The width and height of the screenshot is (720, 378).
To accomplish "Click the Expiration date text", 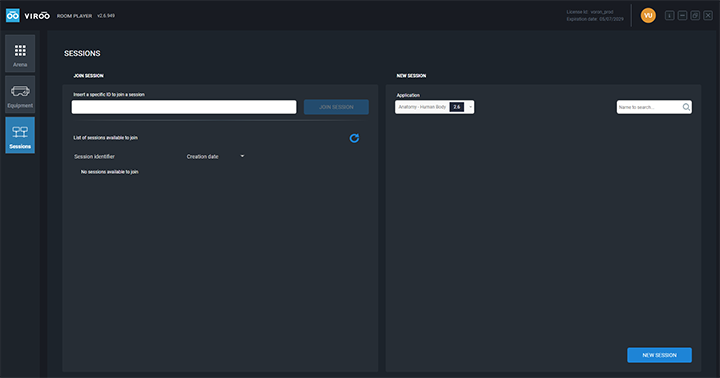I will pos(595,19).
